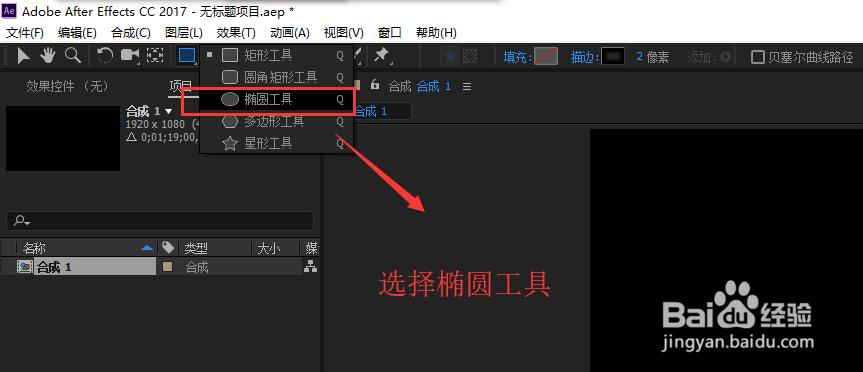The width and height of the screenshot is (863, 372).
Task: Enable the 贝塞尔曲线路径 checkbox
Action: pos(758,57)
